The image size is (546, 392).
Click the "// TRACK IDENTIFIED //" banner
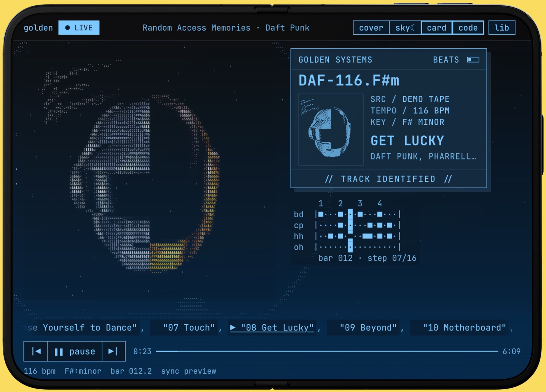coord(389,179)
